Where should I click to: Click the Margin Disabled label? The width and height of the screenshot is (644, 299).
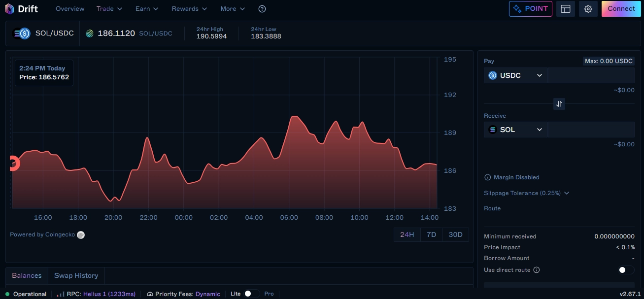click(x=516, y=177)
